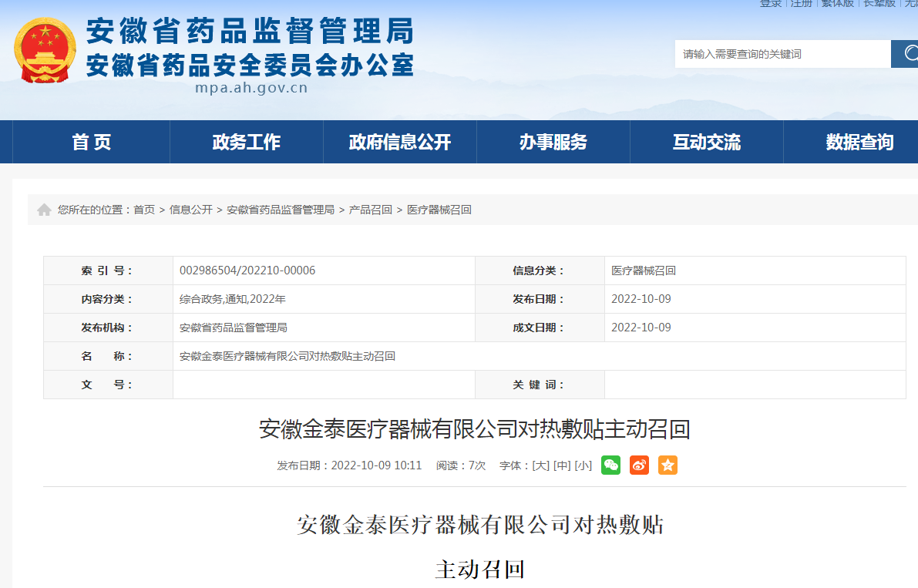The image size is (918, 588).
Task: Click the 内容分类 label
Action: (108, 299)
